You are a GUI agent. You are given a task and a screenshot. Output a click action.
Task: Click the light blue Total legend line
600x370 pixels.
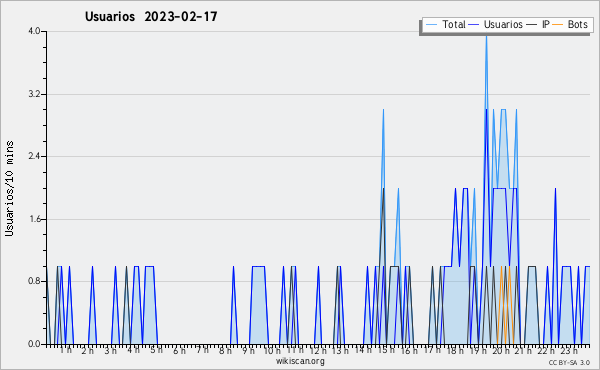click(432, 25)
